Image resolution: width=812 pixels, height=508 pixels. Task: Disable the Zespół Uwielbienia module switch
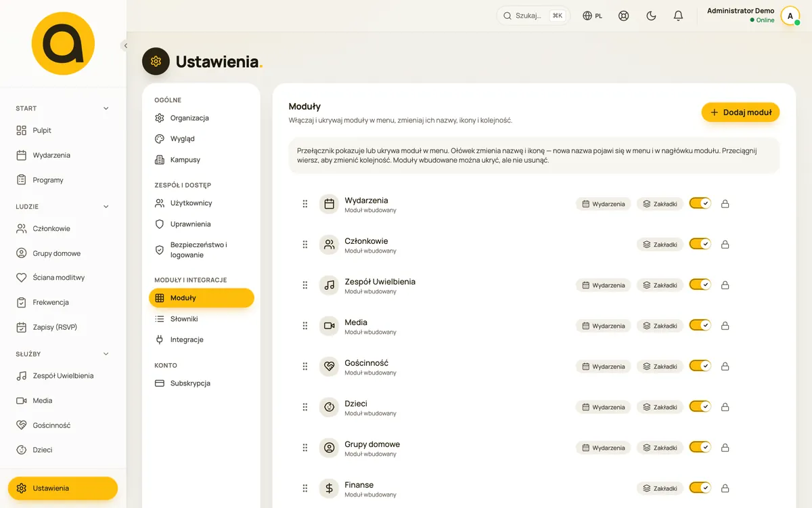click(x=700, y=284)
